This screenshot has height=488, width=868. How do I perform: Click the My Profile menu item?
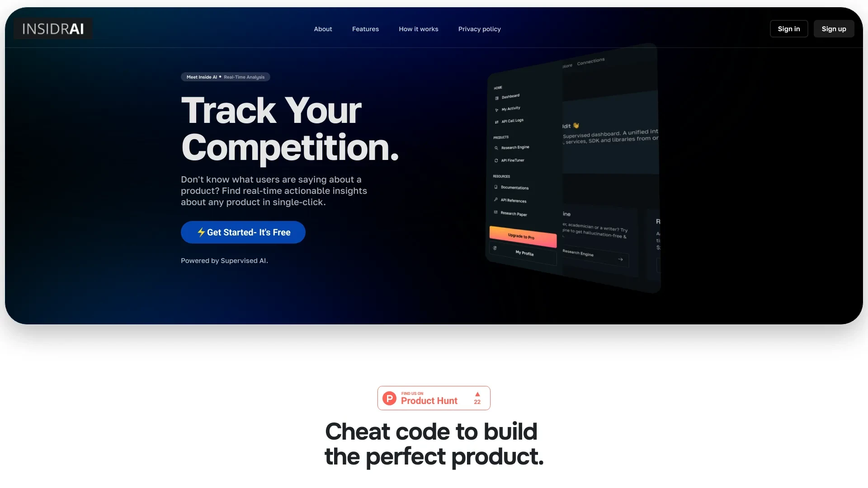(524, 252)
